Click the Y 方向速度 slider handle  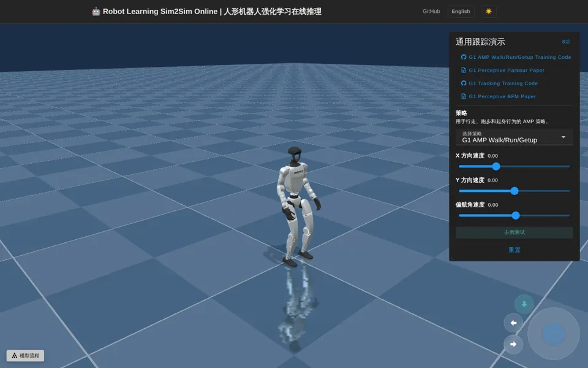pos(514,191)
